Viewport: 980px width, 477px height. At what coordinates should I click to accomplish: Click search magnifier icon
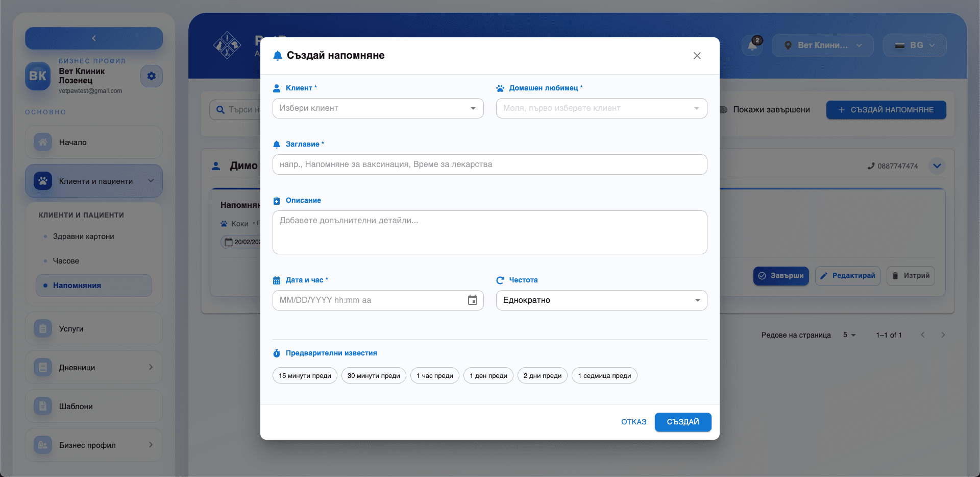coord(220,110)
